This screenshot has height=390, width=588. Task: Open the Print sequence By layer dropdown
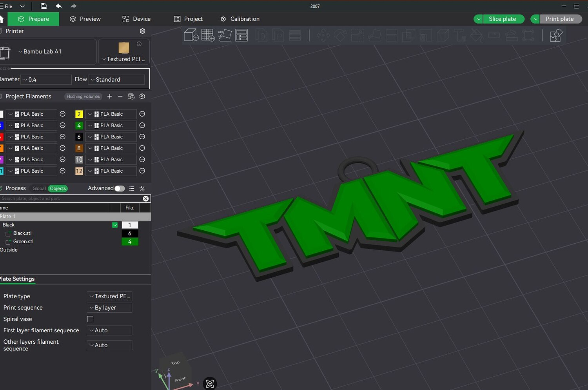coord(109,308)
